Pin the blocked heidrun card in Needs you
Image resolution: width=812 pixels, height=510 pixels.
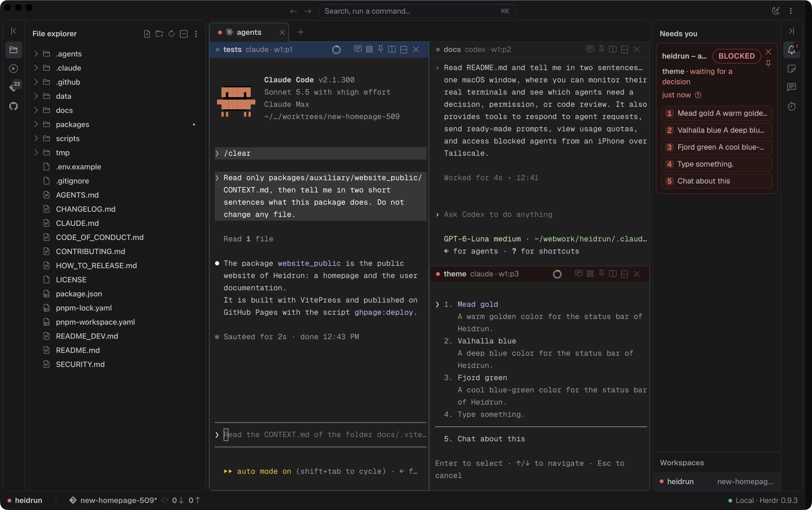768,63
